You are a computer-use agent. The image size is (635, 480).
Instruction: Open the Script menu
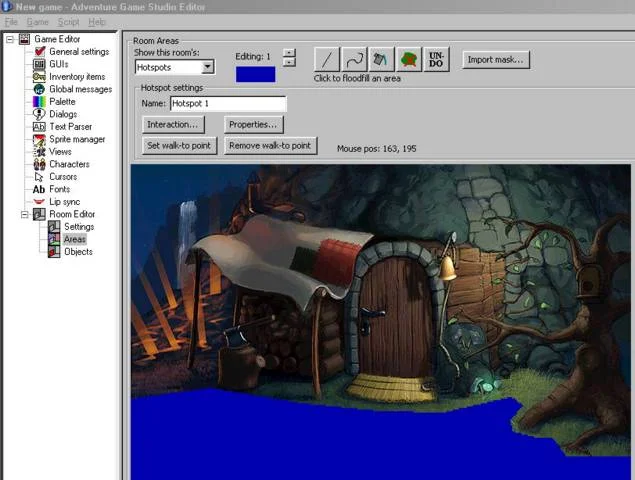tap(68, 22)
